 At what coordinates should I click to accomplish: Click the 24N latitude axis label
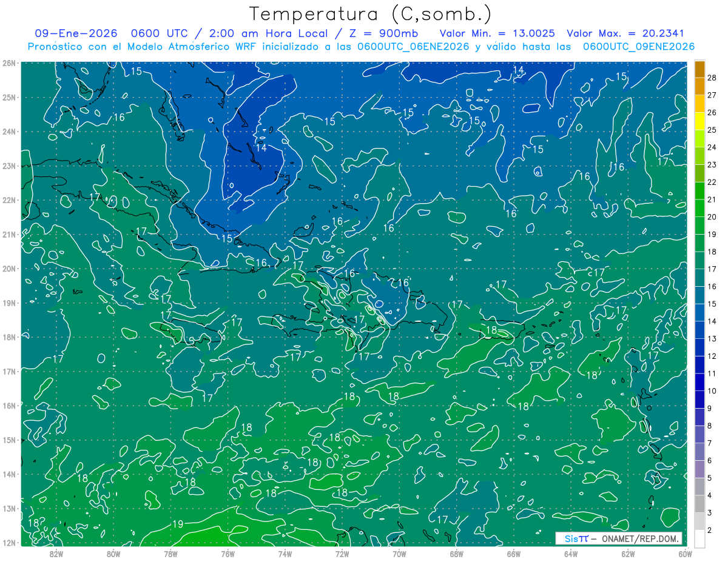pyautogui.click(x=8, y=132)
